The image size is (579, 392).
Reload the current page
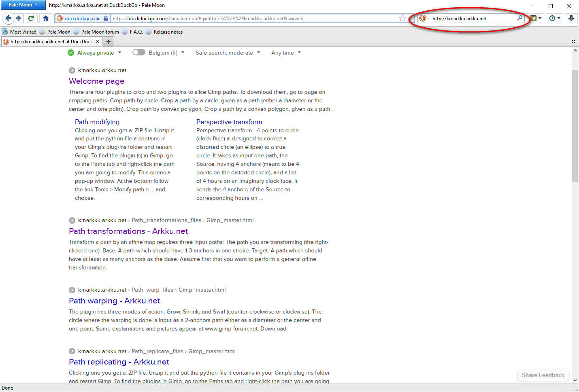[x=31, y=18]
